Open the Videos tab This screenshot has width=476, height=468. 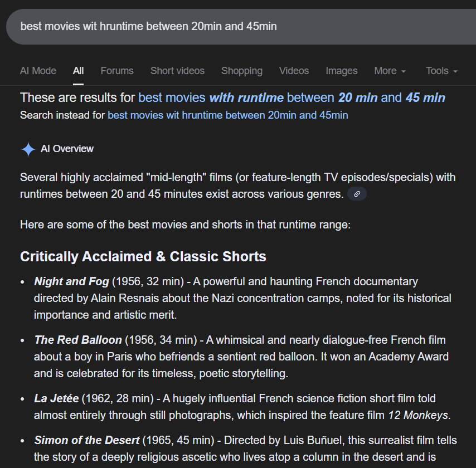point(294,71)
